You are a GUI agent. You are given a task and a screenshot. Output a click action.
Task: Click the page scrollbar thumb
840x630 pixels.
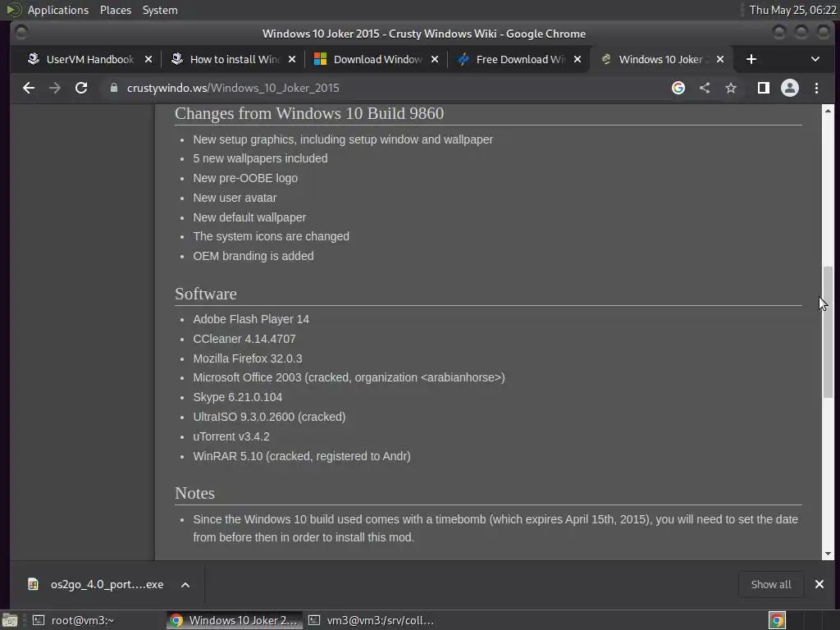[829, 332]
